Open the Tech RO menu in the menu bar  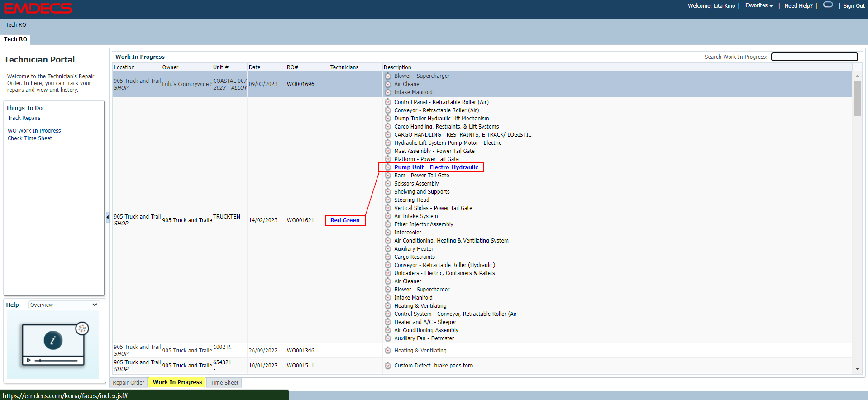coord(16,25)
